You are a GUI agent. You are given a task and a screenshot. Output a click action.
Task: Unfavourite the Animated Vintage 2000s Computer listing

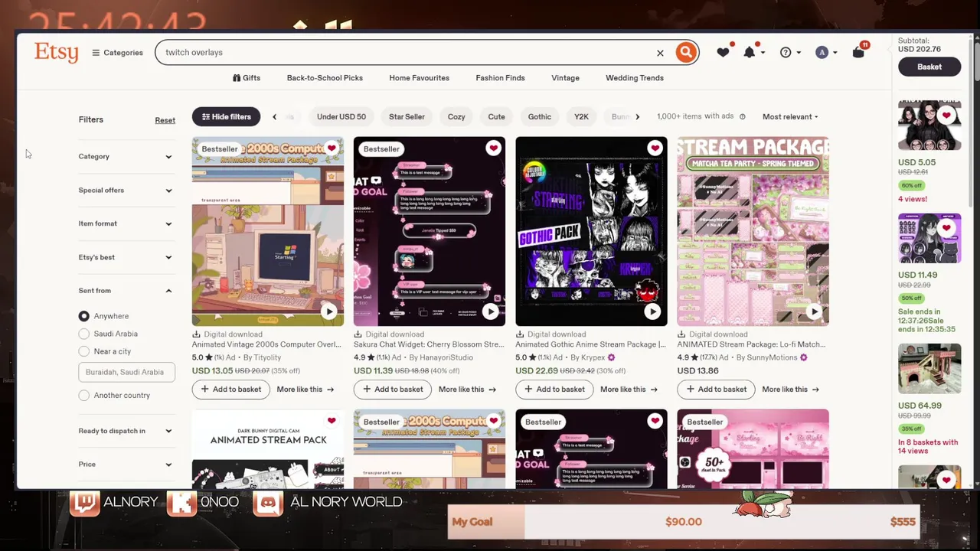point(332,148)
